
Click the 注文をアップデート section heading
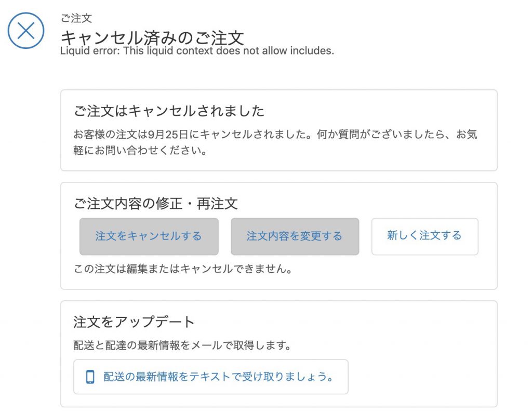coord(134,322)
